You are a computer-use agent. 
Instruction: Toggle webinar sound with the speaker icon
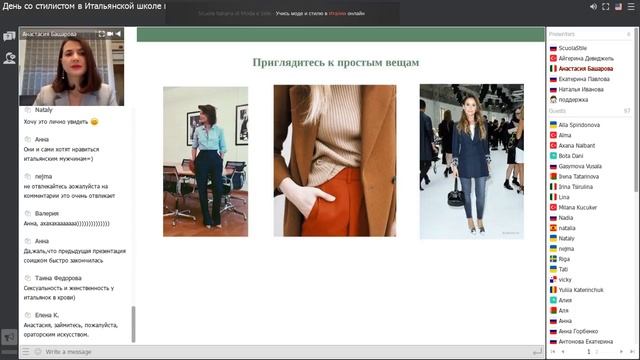[x=593, y=7]
